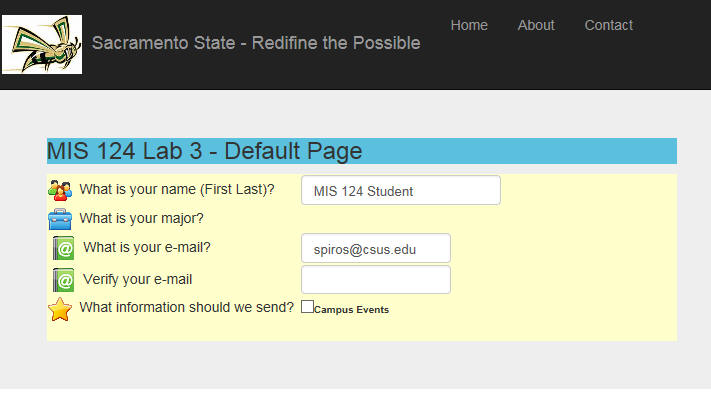Click the address book icon beside Verify e-mail
Screen dimensions: 711x396
point(63,280)
